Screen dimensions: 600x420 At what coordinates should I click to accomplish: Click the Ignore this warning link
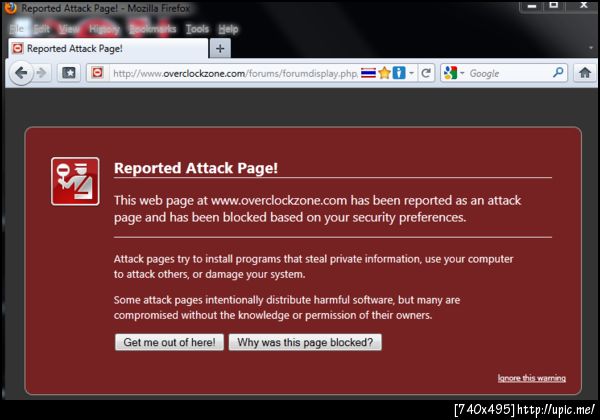(x=532, y=378)
